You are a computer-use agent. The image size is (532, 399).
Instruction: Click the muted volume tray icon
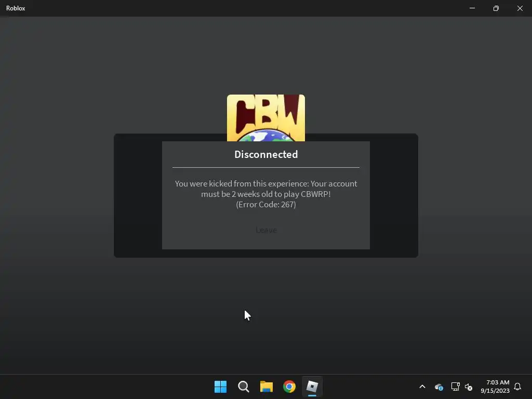tap(469, 387)
